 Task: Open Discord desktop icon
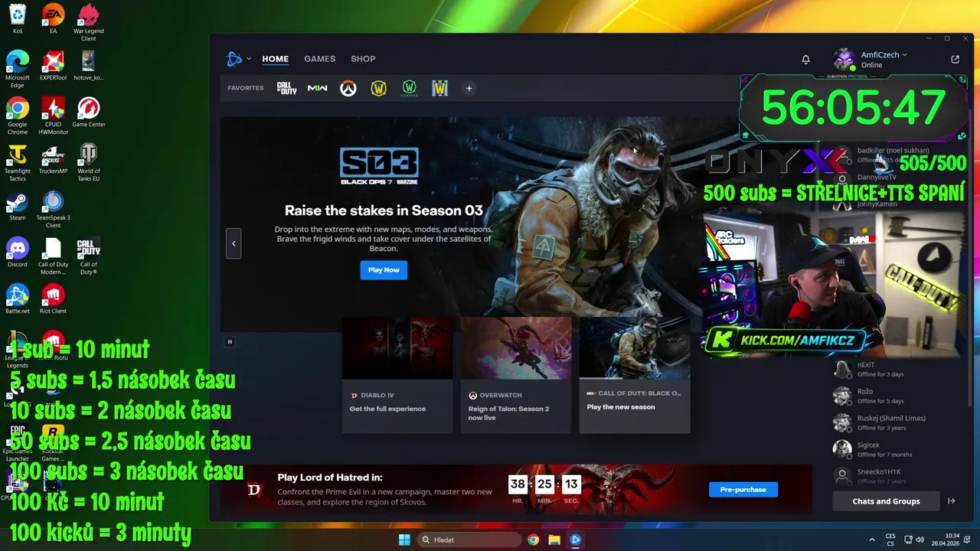[18, 253]
